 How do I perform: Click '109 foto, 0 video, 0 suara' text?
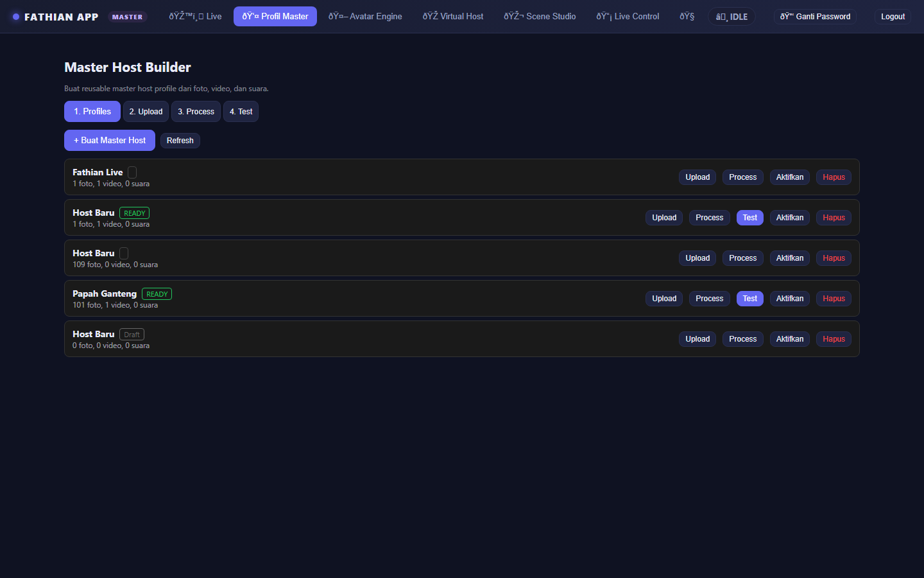point(116,265)
